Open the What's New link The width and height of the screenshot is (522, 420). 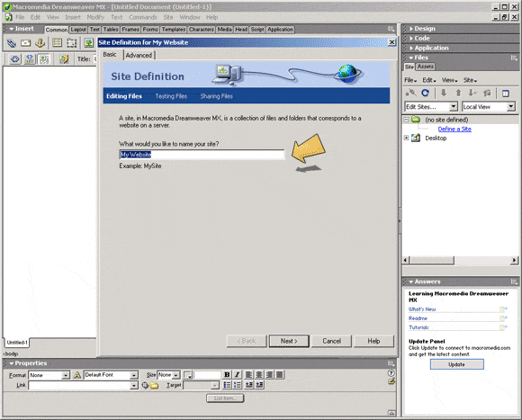[x=422, y=309]
